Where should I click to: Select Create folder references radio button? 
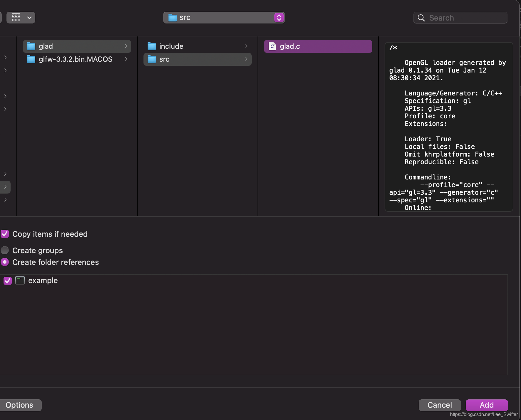[5, 262]
